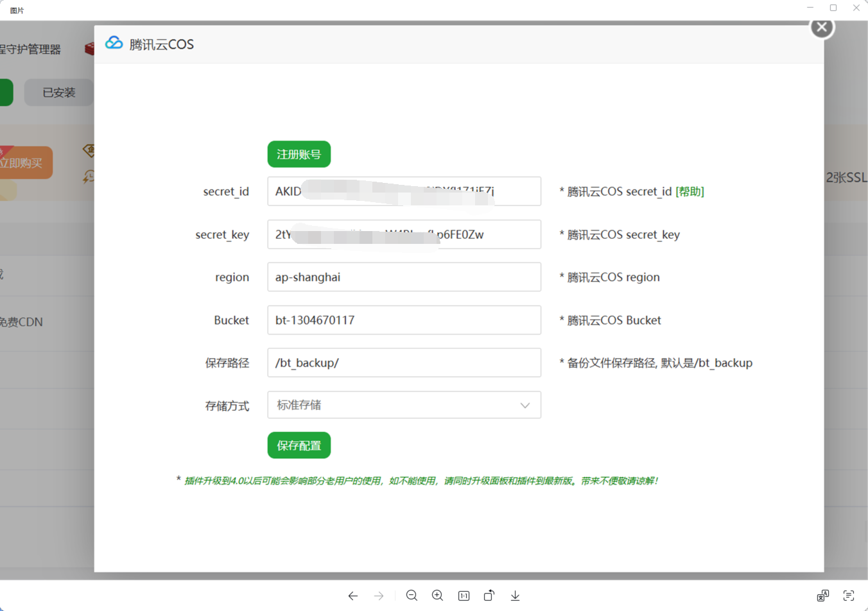Open the 存储方式 dropdown
Viewport: 868px width, 611px height.
pos(404,405)
